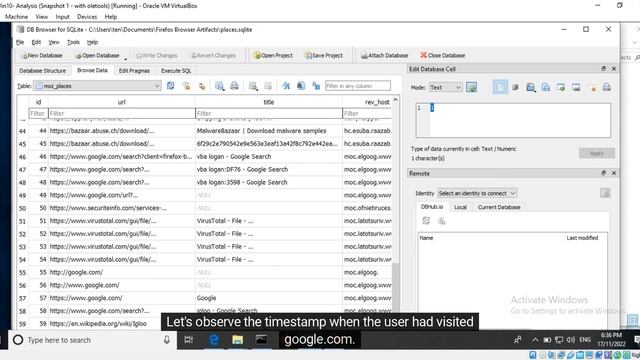Open the Table dropdown showing moz_places

pyautogui.click(x=98, y=86)
